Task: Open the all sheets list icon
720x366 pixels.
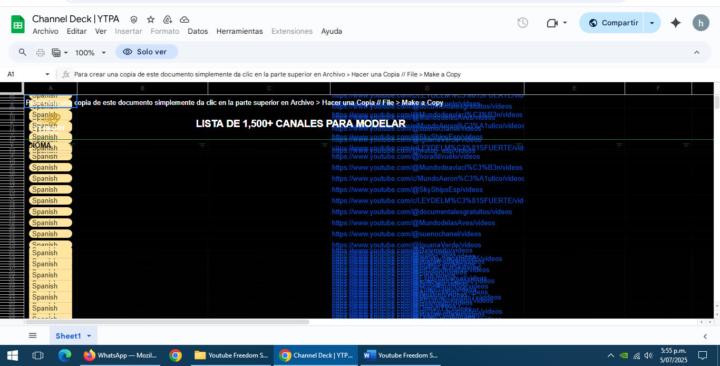Action: 33,336
